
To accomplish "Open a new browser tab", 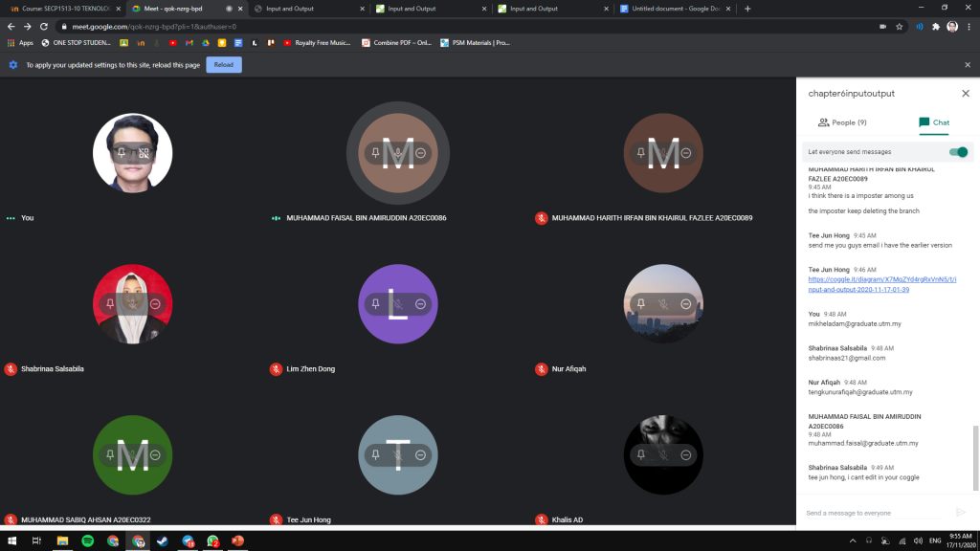I will coord(747,9).
